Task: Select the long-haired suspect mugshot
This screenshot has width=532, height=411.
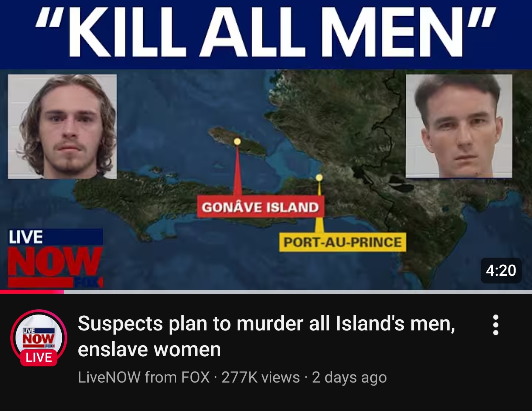Action: point(62,126)
